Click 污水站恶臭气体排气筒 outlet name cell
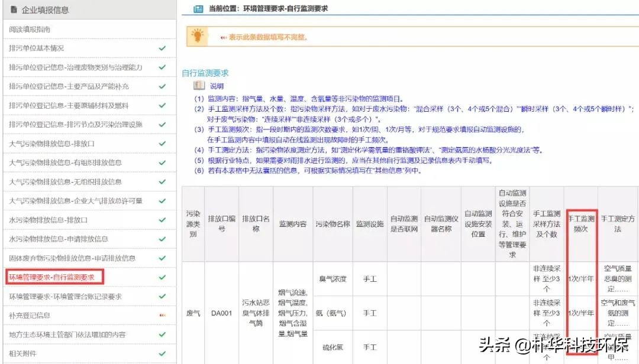Screen dimensions: 639x364 (x=256, y=313)
